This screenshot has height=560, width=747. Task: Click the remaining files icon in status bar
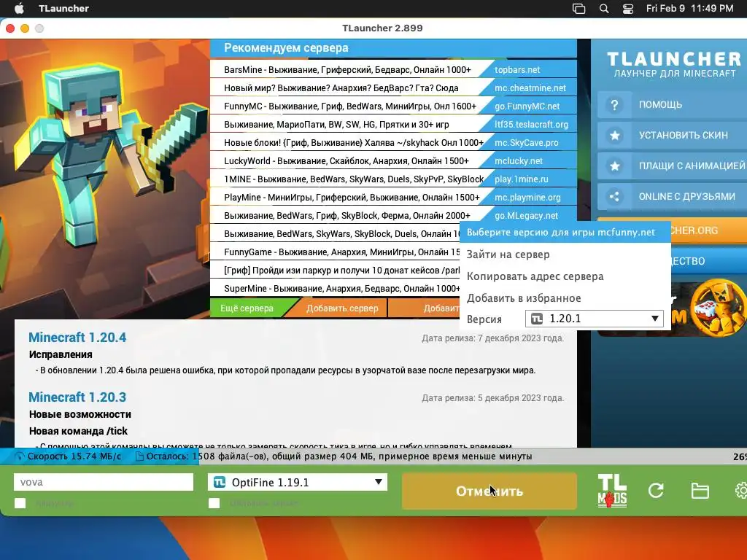[139, 456]
